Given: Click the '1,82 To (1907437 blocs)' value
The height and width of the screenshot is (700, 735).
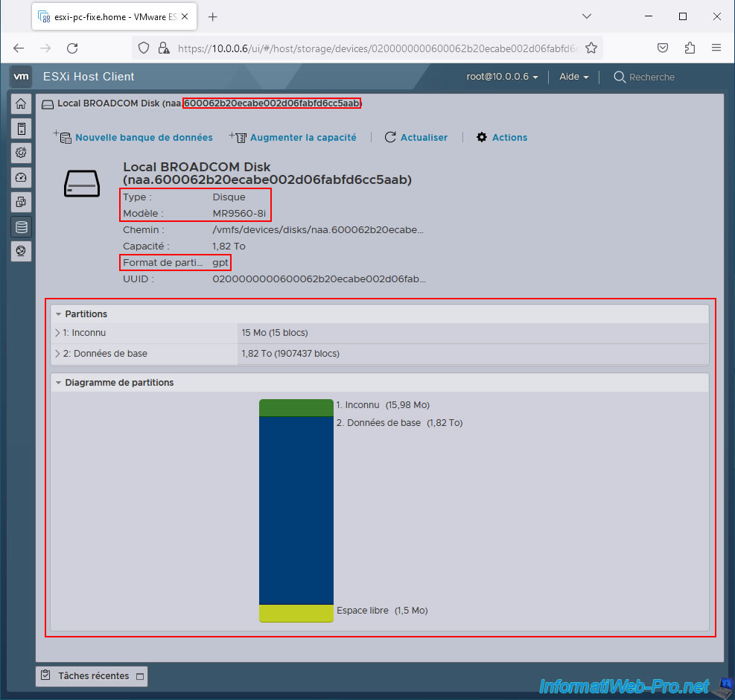Looking at the screenshot, I should pos(290,354).
